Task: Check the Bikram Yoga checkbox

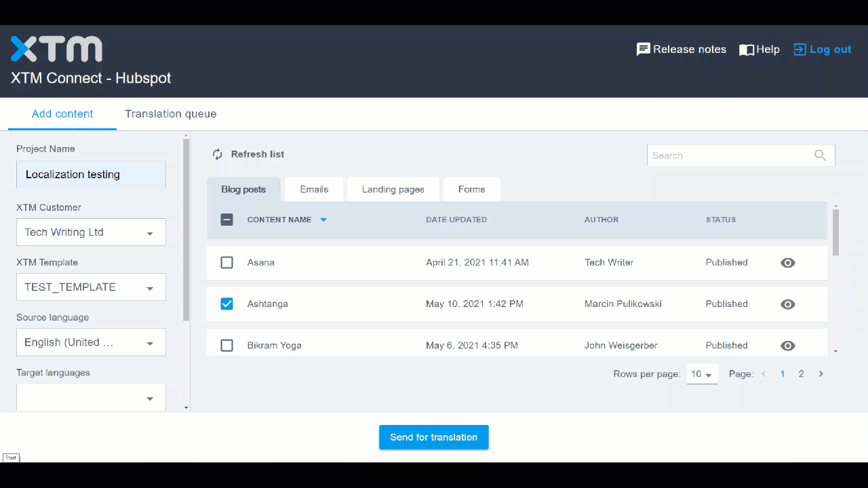Action: pyautogui.click(x=226, y=345)
